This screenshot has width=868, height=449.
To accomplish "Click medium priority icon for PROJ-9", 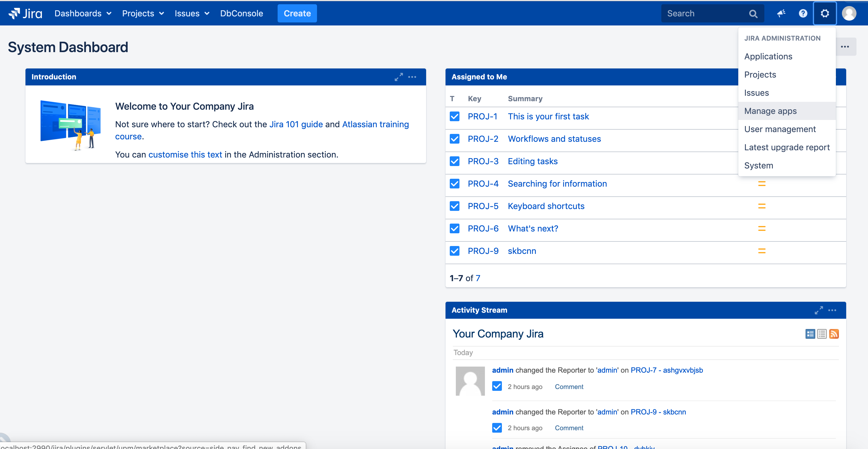I will tap(762, 251).
